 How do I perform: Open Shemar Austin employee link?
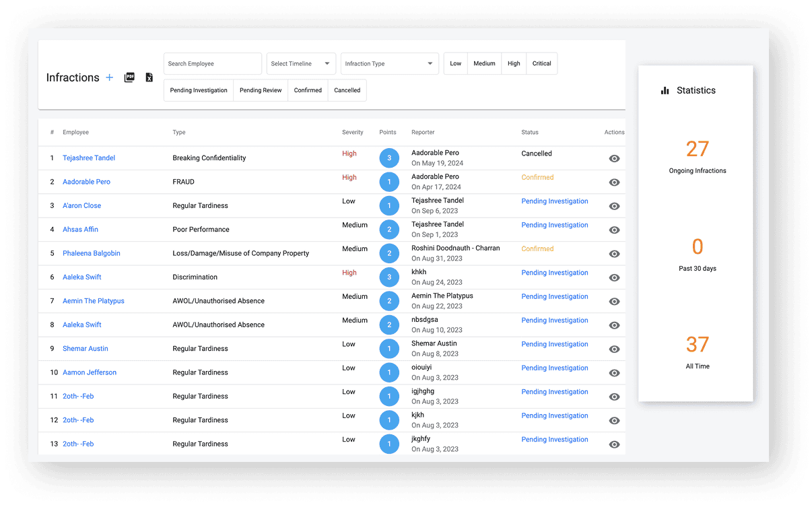[86, 349]
